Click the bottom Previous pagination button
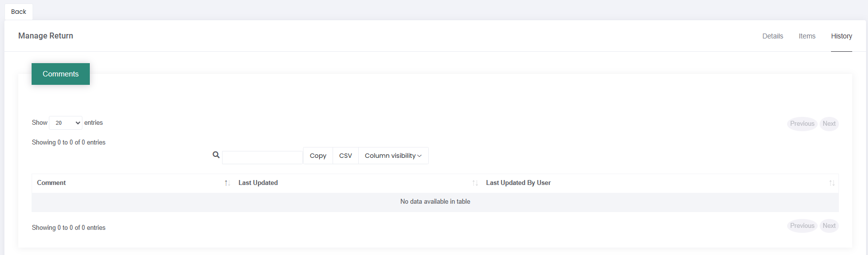The width and height of the screenshot is (868, 255). [802, 226]
